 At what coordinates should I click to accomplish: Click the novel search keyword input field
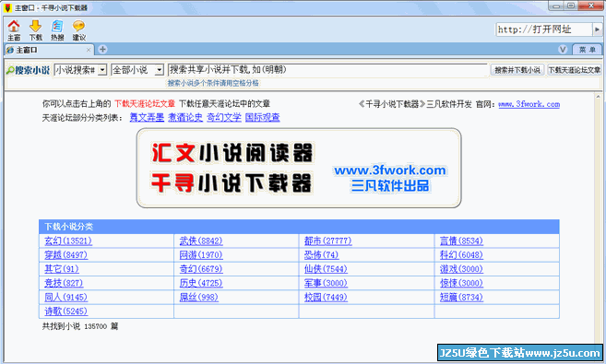pyautogui.click(x=327, y=70)
